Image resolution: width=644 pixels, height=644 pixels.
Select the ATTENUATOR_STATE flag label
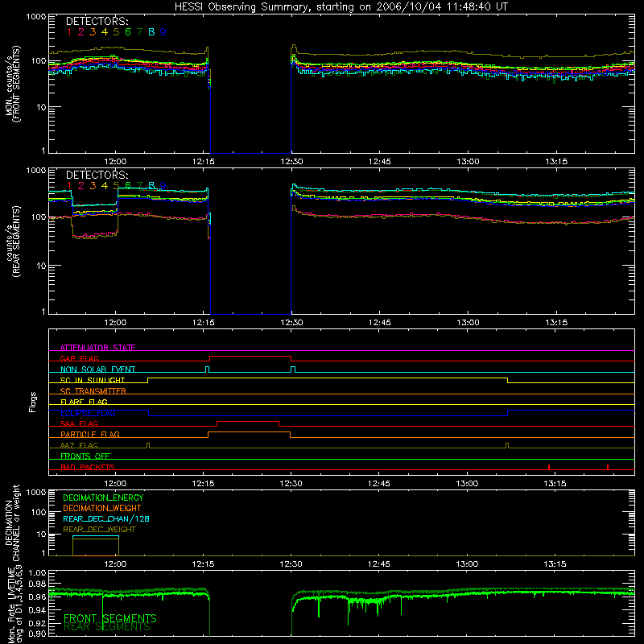pos(97,348)
